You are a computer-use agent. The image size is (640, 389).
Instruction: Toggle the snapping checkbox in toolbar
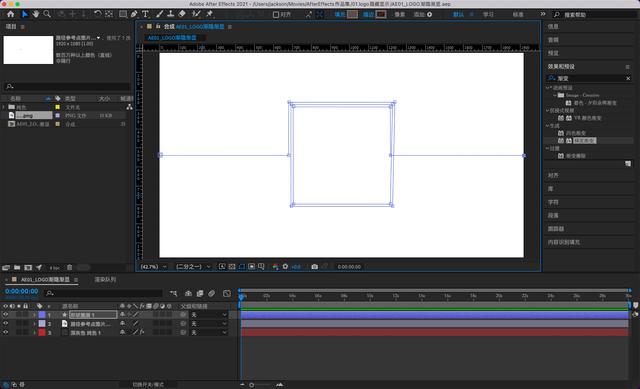(276, 15)
